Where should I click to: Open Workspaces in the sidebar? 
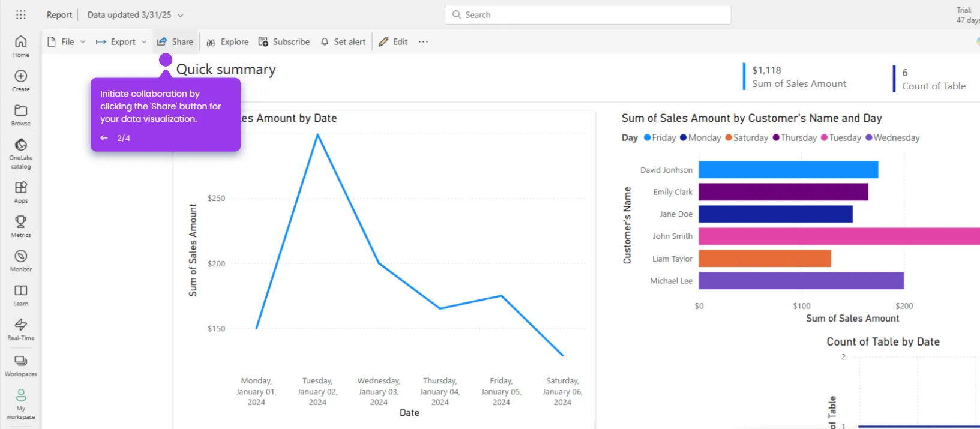point(21,365)
